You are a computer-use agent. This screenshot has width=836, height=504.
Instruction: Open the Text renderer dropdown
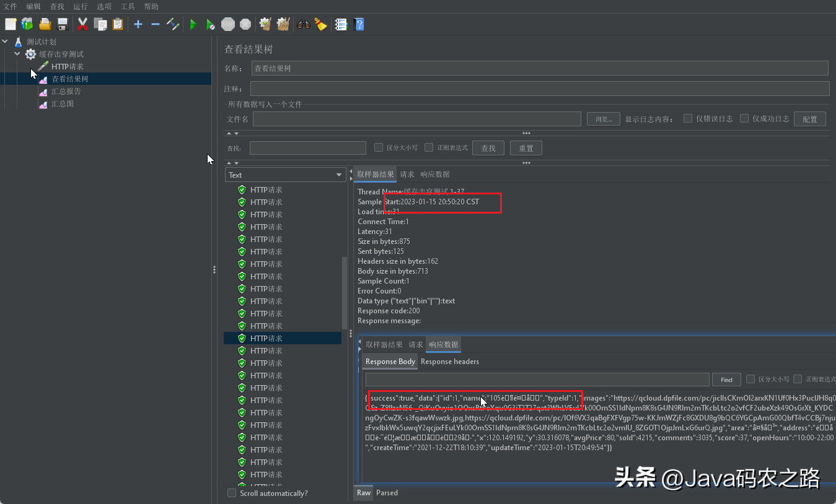coord(285,175)
